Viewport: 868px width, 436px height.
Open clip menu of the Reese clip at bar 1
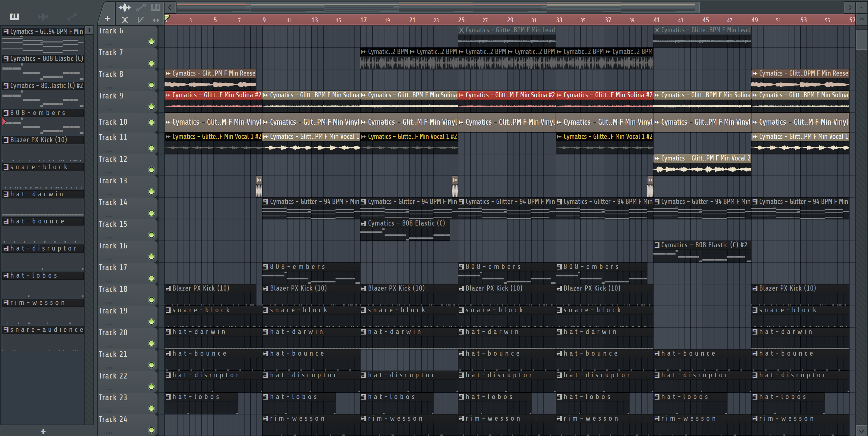168,73
